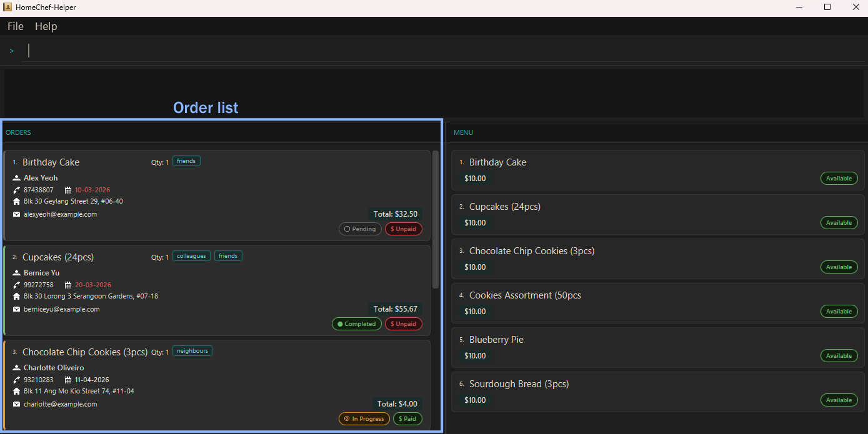Click calendar icon beside 20-03-2026
Image resolution: width=868 pixels, height=434 pixels.
(68, 285)
